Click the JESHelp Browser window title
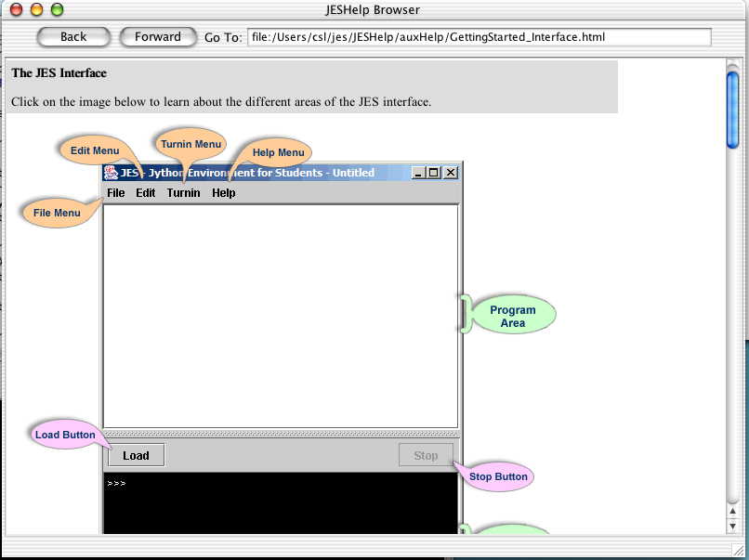The image size is (749, 560). pyautogui.click(x=373, y=9)
